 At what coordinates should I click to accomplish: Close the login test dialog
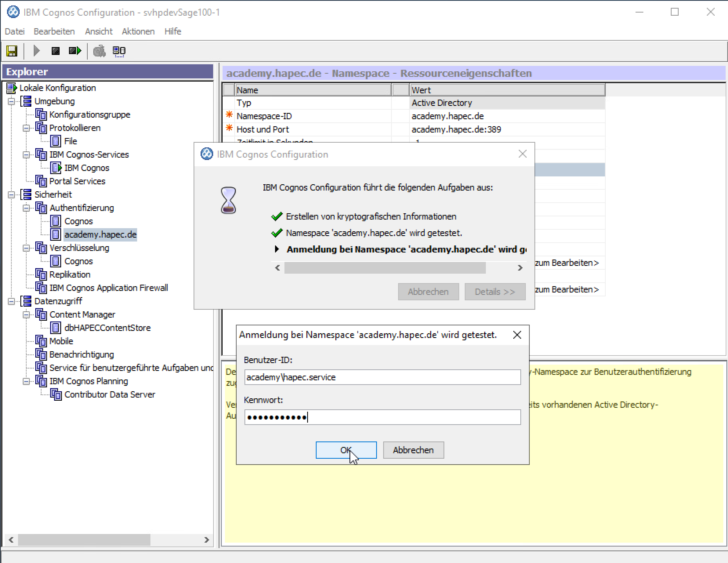coord(517,335)
